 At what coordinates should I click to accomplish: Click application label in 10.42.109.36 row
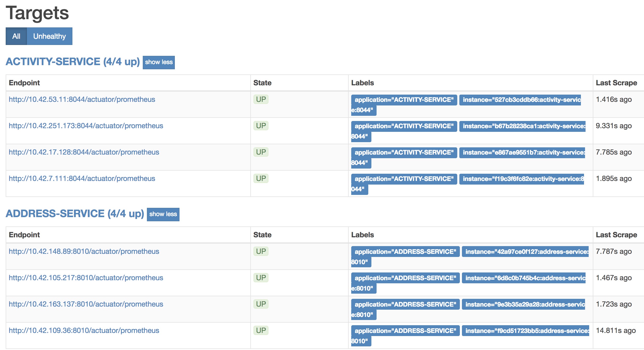405,331
